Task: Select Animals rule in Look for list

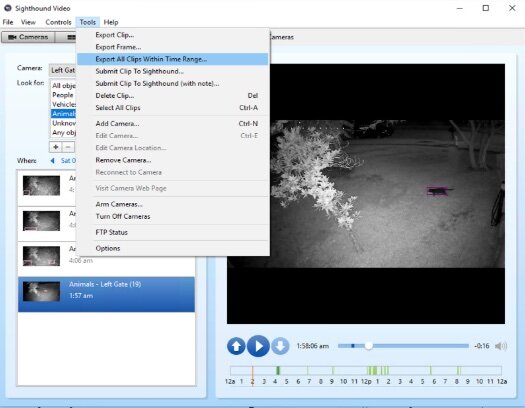Action: 63,114
